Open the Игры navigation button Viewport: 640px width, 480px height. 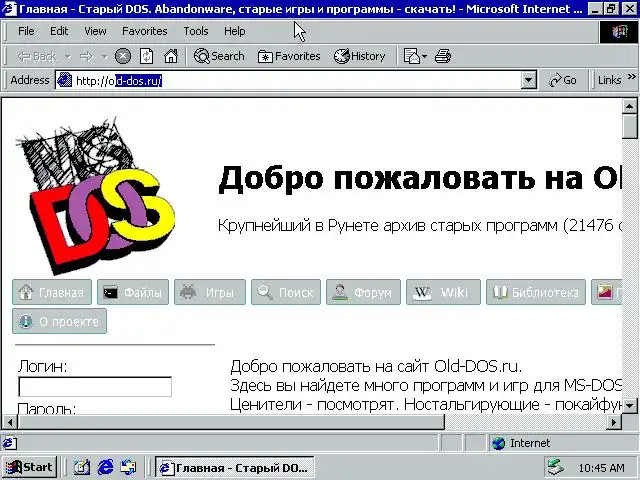tap(210, 292)
